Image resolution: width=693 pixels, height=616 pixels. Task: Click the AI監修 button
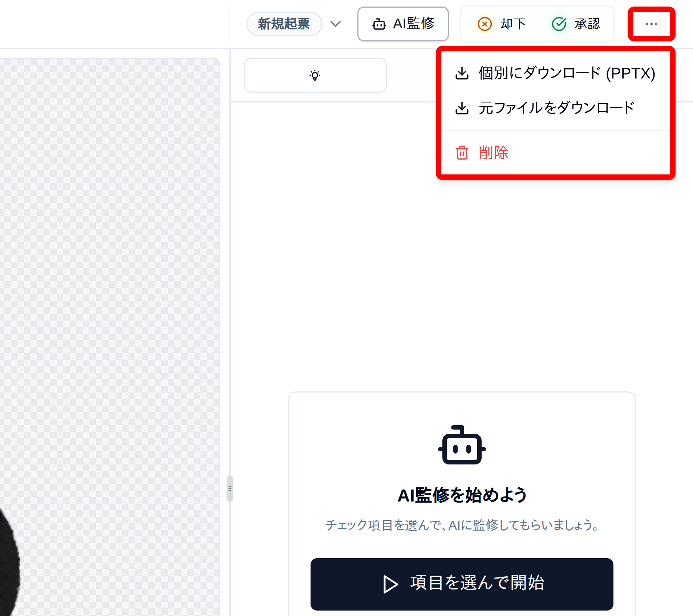click(403, 24)
